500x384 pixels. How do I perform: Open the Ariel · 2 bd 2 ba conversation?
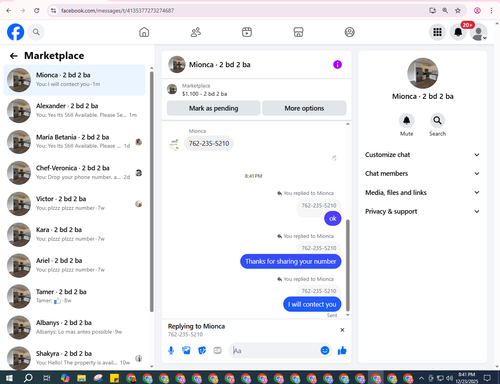point(74,265)
